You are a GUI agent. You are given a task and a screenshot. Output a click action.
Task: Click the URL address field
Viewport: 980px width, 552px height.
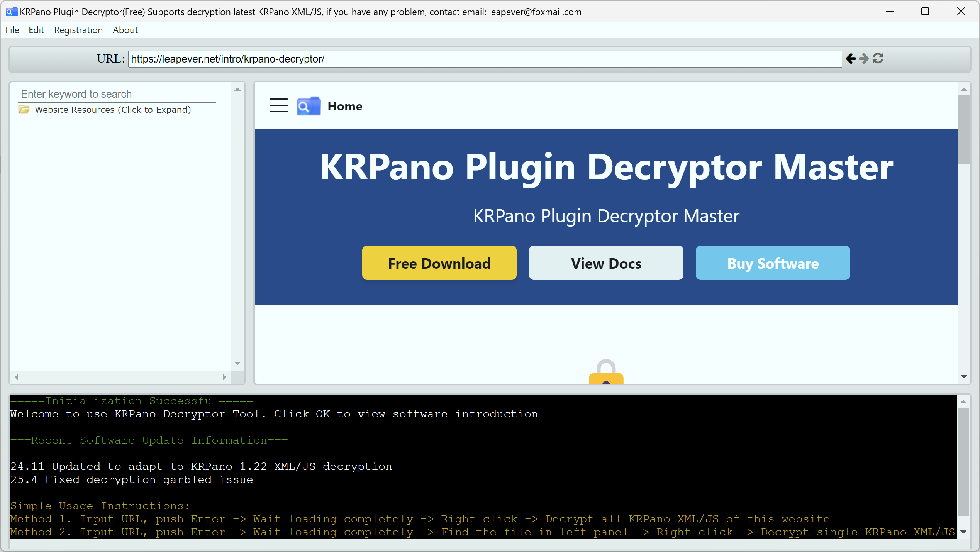click(x=485, y=59)
